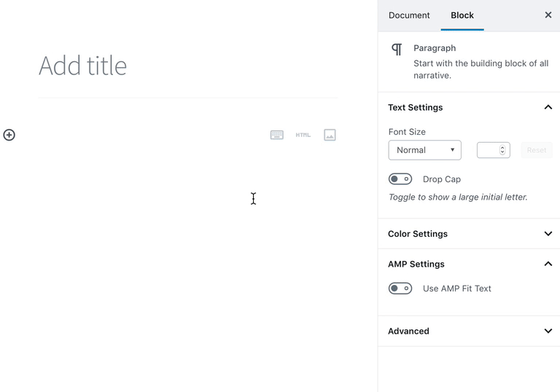Increase font size with stepper arrow
This screenshot has width=560, height=392.
(x=502, y=147)
